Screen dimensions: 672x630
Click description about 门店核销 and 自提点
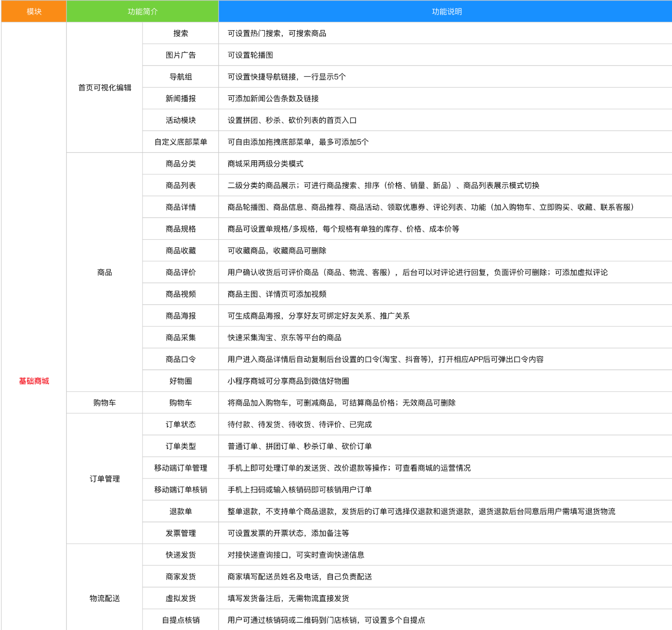point(327,620)
